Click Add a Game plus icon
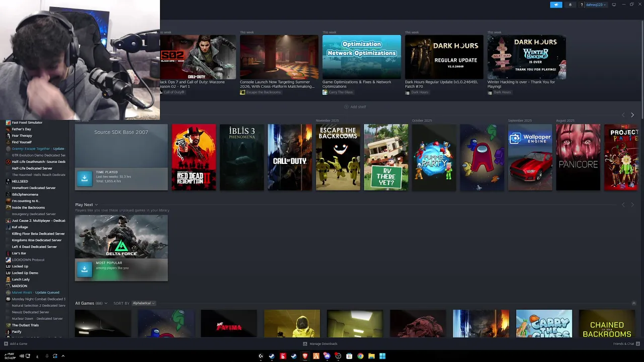This screenshot has height=362, width=644. pyautogui.click(x=6, y=344)
